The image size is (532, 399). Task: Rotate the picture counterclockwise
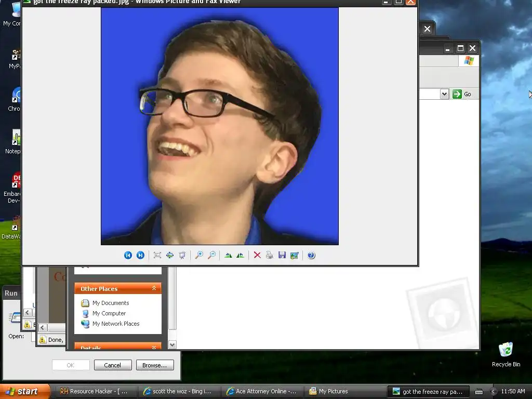[x=241, y=255]
